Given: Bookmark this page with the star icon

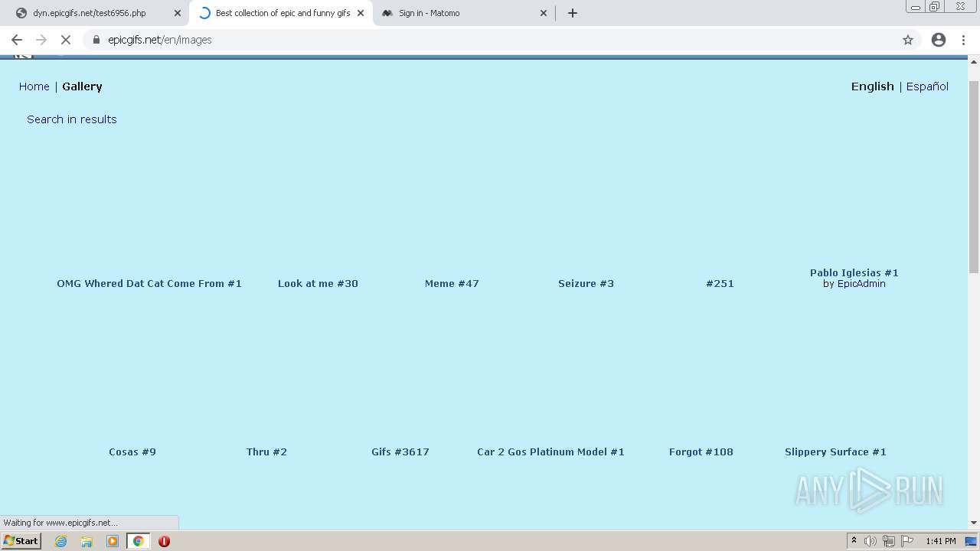Looking at the screenshot, I should (908, 40).
